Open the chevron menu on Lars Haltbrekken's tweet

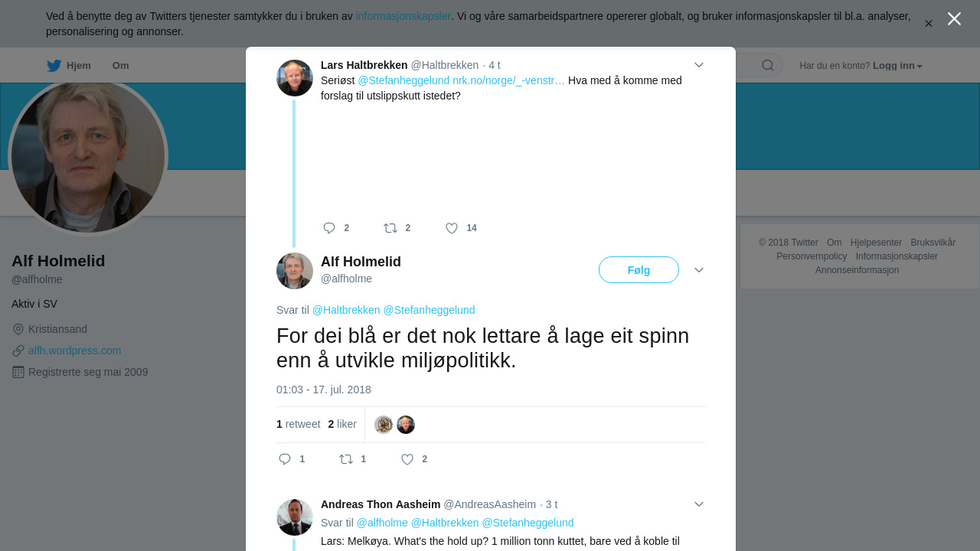[699, 65]
